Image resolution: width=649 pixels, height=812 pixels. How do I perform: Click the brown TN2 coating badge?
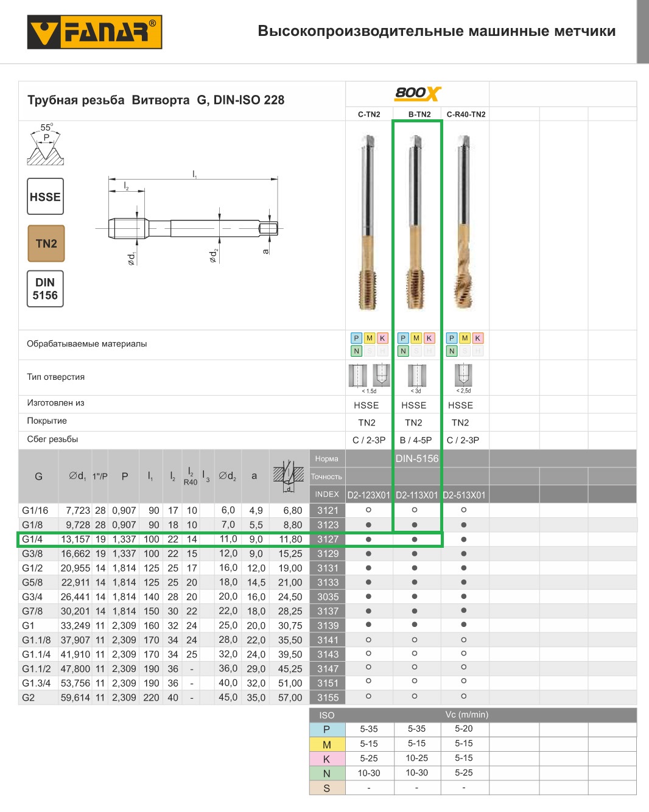coord(46,243)
